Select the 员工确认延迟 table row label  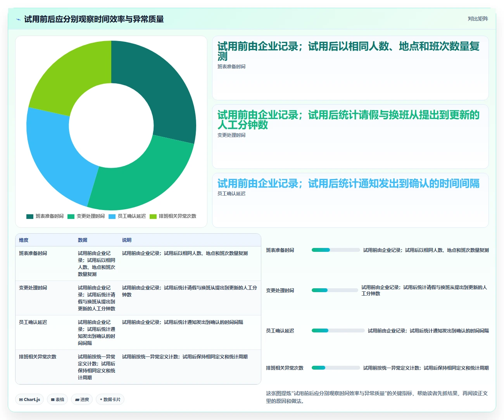coord(33,322)
